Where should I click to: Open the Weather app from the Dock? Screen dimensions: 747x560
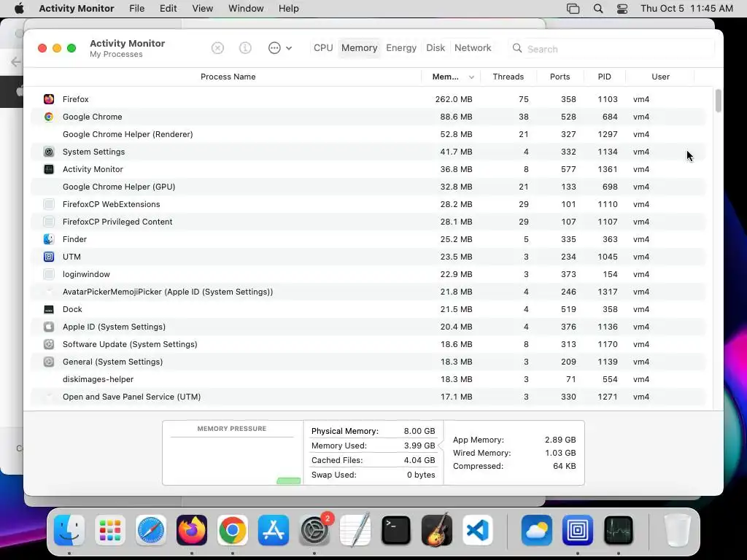[536, 530]
